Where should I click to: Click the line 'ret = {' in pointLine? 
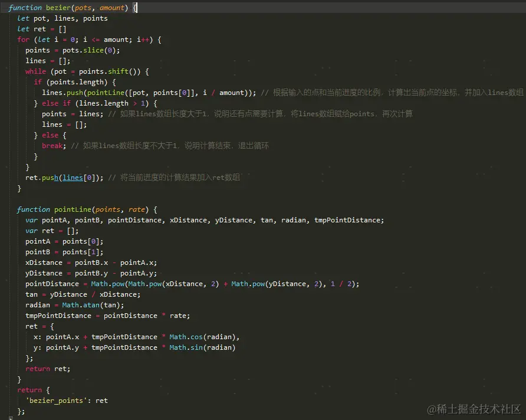pos(40,326)
